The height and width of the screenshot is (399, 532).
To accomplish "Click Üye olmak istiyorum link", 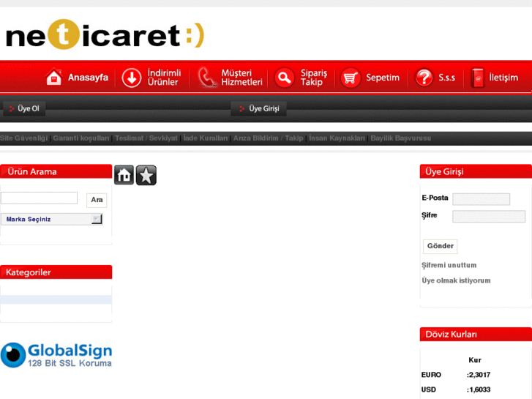I will point(456,280).
